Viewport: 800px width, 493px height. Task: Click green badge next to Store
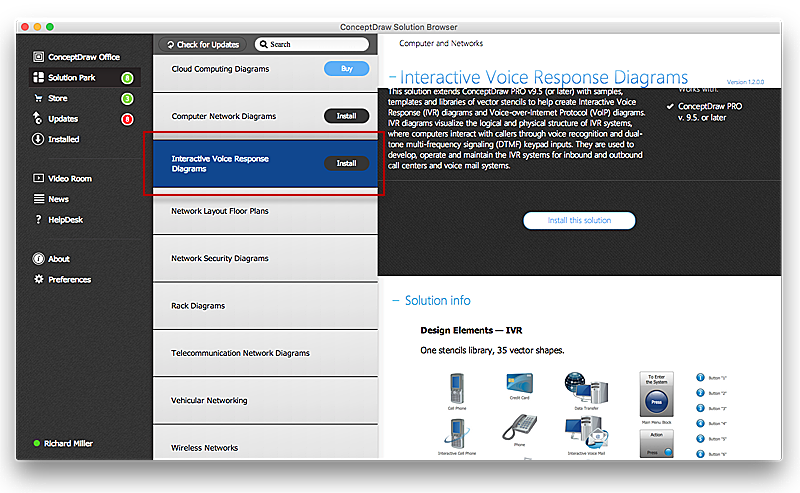(x=127, y=98)
